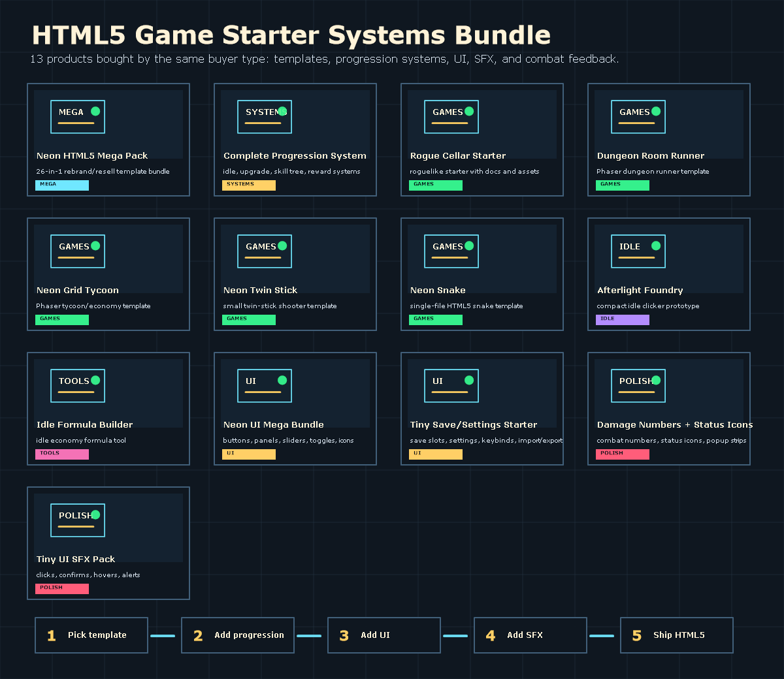This screenshot has height=679, width=784.
Task: Open the Idle Formula Builder title
Action: (85, 425)
